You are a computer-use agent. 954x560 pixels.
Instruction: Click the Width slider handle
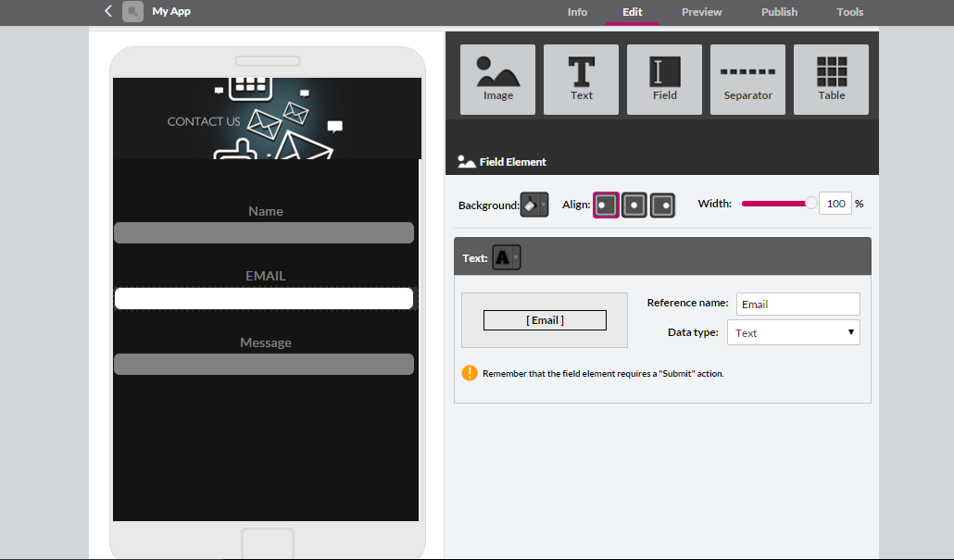(811, 203)
